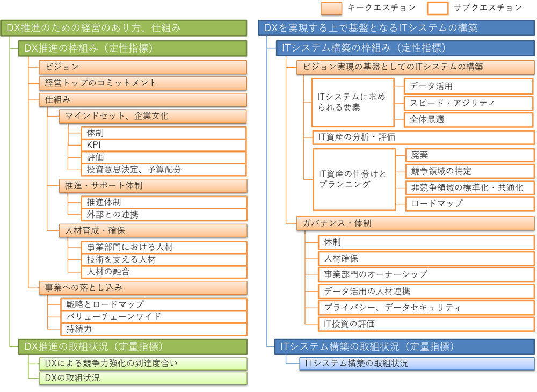This screenshot has height=392, width=537.
Task: Click DXによる競争力強化の到達度合い box
Action: point(143,364)
